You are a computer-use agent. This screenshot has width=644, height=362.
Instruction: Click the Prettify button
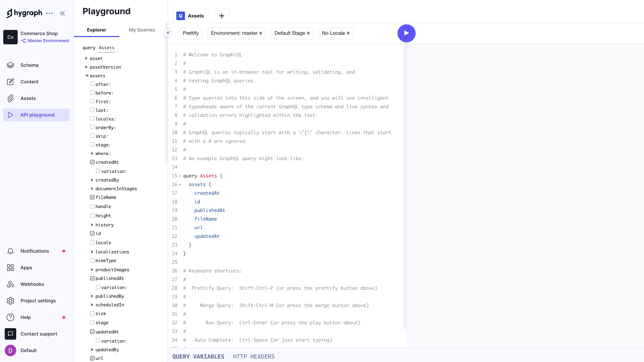click(191, 33)
